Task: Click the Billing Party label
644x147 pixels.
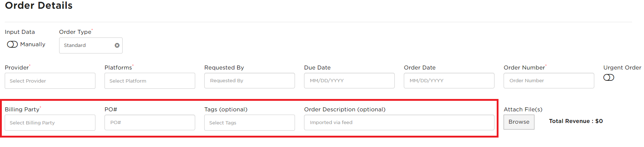Action: click(x=22, y=109)
